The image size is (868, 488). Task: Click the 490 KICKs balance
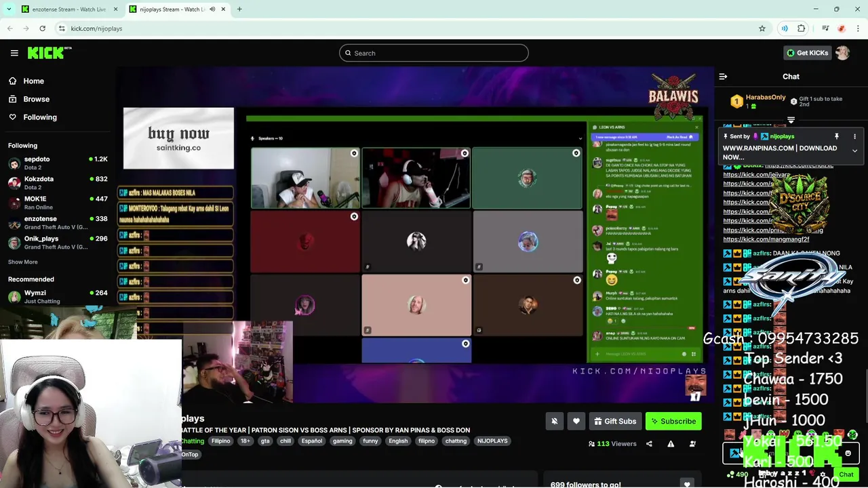point(738,474)
